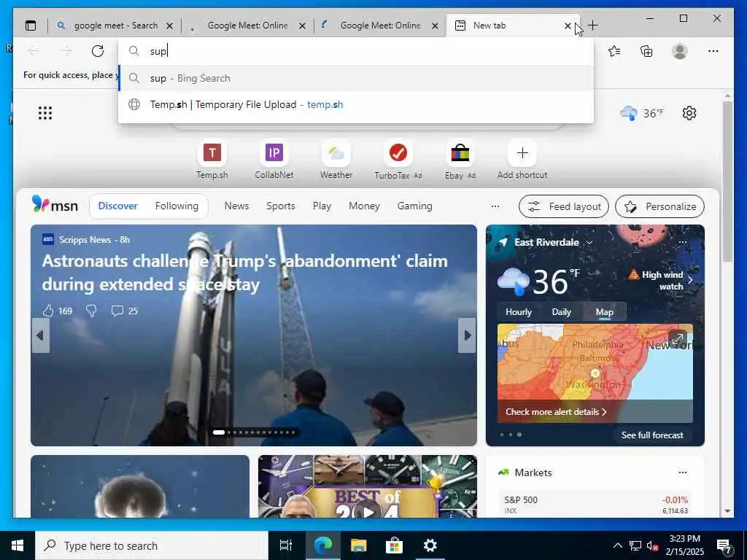Open CollabNet shortcut tile
The width and height of the screenshot is (747, 560).
click(x=274, y=160)
